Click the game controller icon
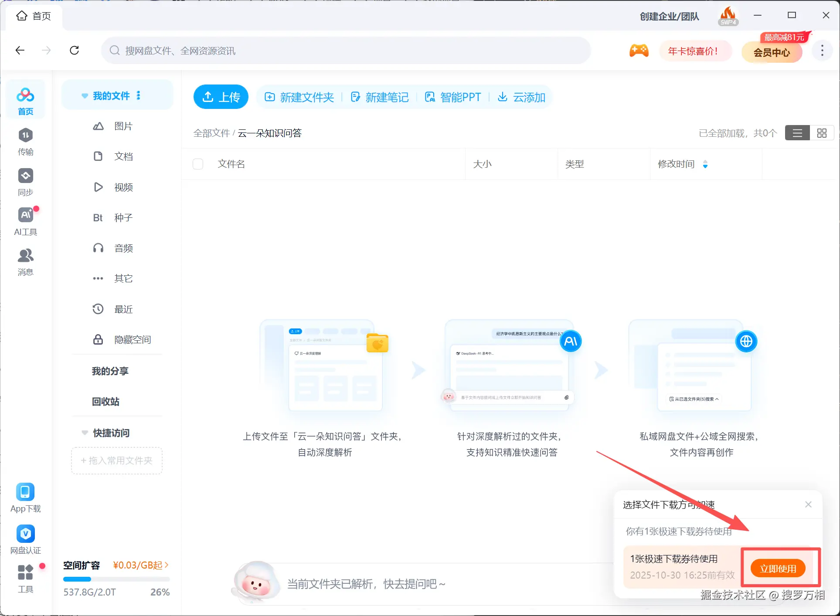 point(639,51)
